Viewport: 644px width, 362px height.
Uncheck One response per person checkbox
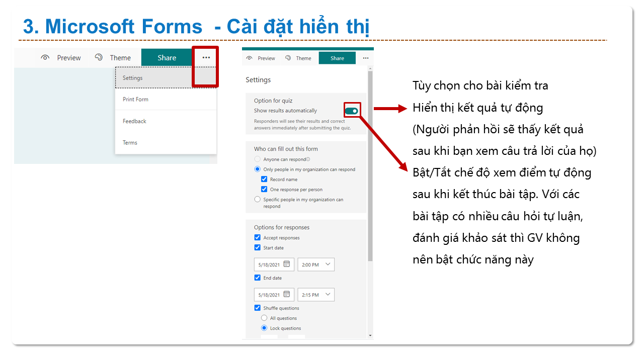point(264,190)
